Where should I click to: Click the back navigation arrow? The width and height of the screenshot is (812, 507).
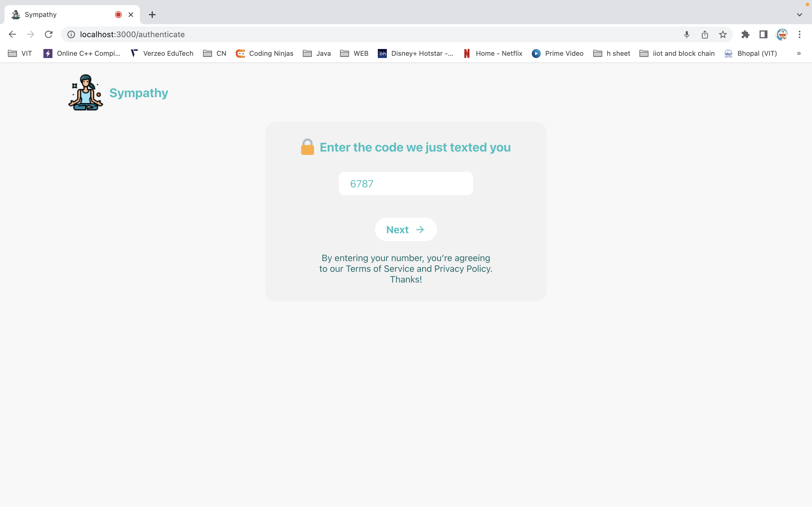[12, 35]
